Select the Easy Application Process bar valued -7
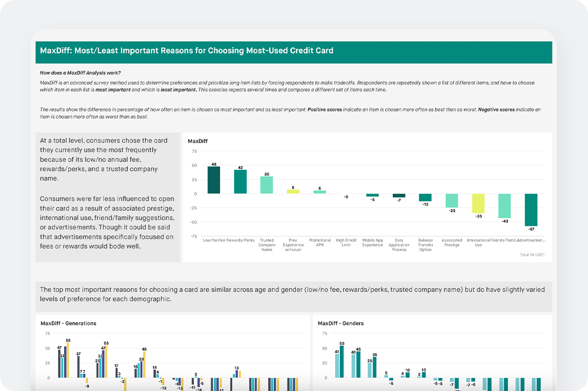588x391 pixels. 399,195
